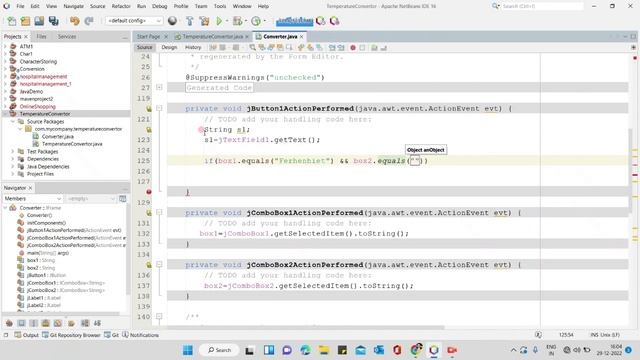Click the globe browser icon in toolbar
Viewport: 640px width, 360px height.
click(172, 21)
